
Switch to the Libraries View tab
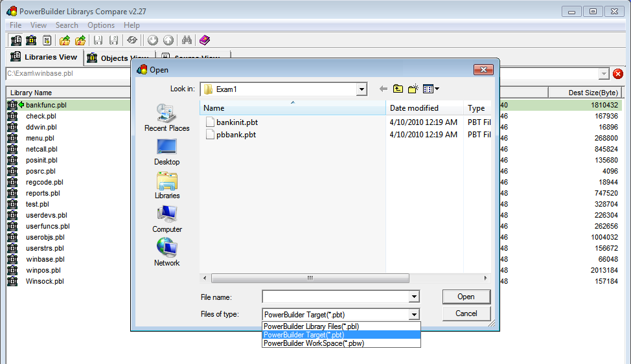(x=44, y=57)
